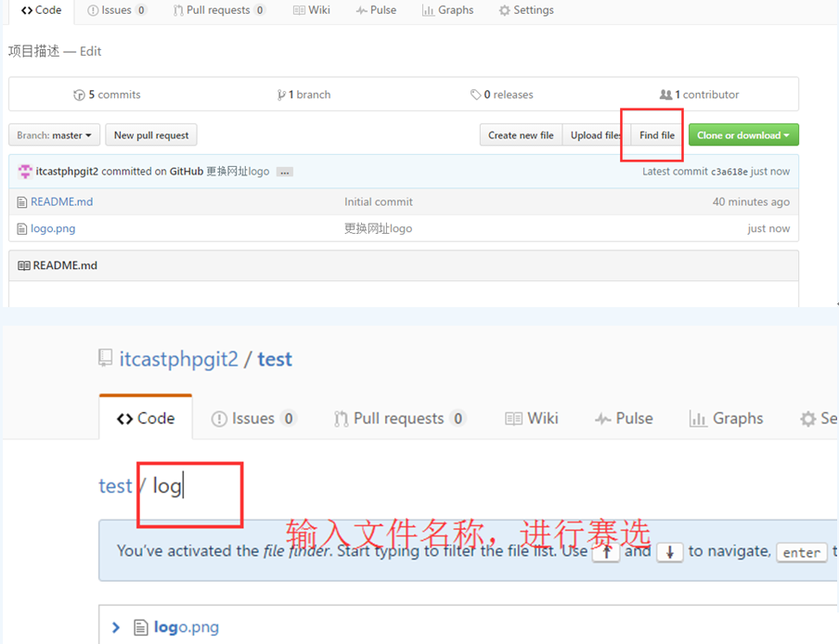
Task: Switch to Pull requests tab at top
Action: [219, 10]
